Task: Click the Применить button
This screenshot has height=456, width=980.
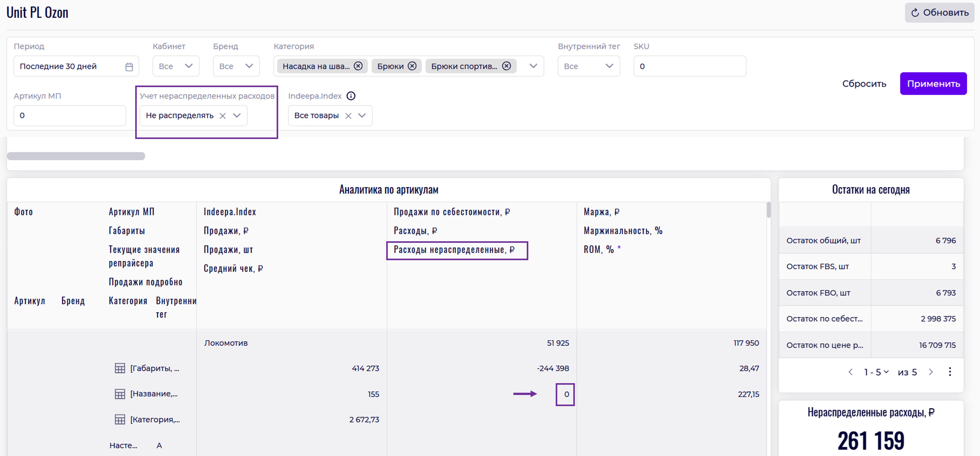Action: click(x=933, y=84)
